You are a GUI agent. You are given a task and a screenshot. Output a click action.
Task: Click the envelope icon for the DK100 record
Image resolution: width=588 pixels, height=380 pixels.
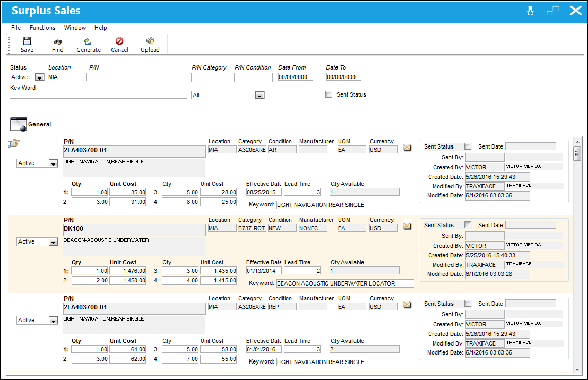click(407, 226)
